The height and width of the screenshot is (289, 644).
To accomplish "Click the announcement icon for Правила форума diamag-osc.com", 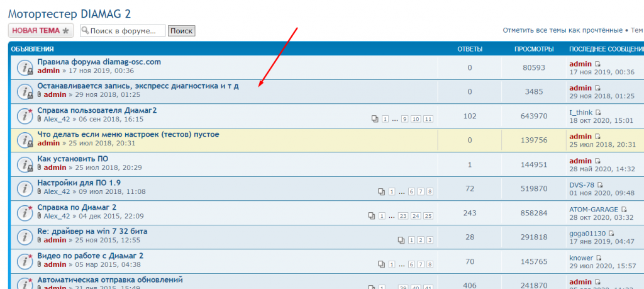I will tap(25, 67).
